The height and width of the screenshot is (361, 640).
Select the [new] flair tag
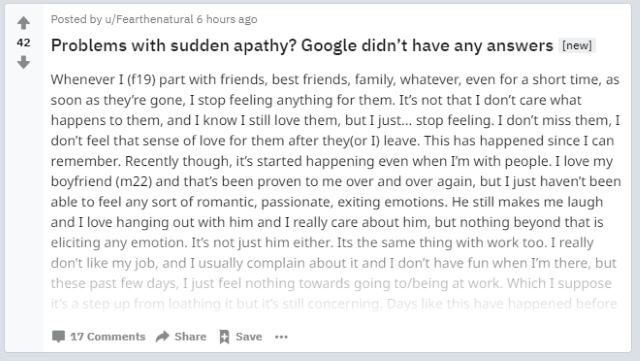point(577,45)
